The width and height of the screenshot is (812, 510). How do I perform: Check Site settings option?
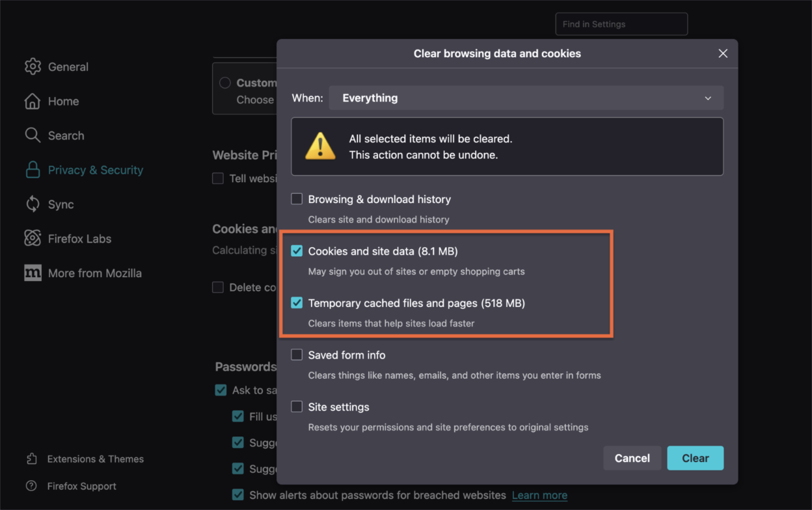point(297,407)
